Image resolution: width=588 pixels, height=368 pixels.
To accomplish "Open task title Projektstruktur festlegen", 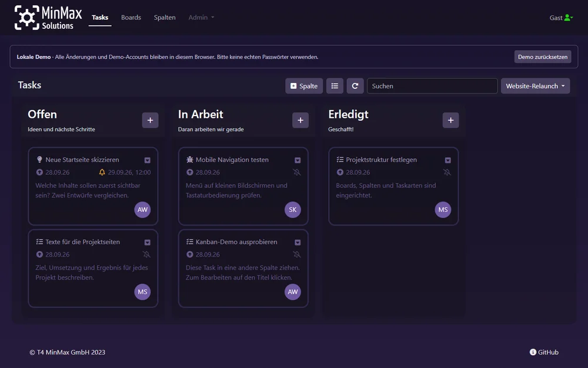I will (382, 160).
